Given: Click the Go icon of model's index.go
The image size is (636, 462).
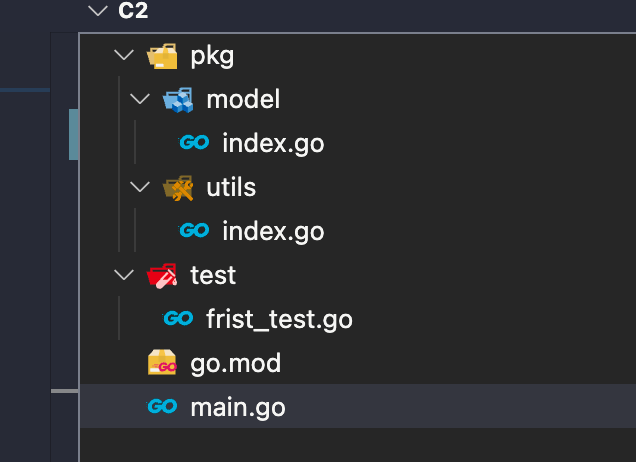Looking at the screenshot, I should [x=194, y=143].
